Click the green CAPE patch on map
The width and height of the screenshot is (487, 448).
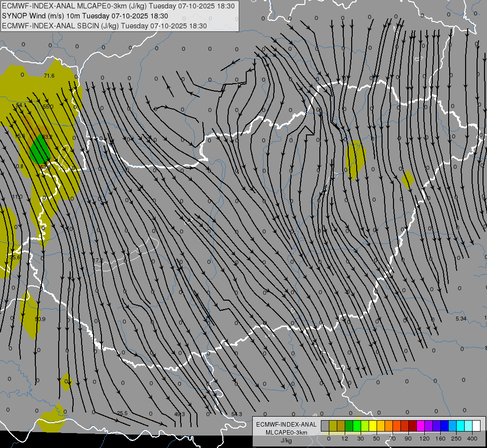(x=39, y=150)
